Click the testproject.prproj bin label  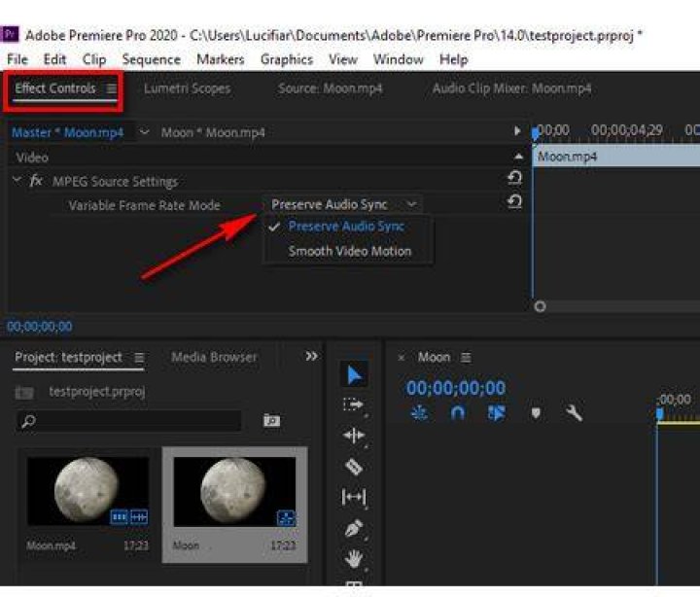point(97,392)
